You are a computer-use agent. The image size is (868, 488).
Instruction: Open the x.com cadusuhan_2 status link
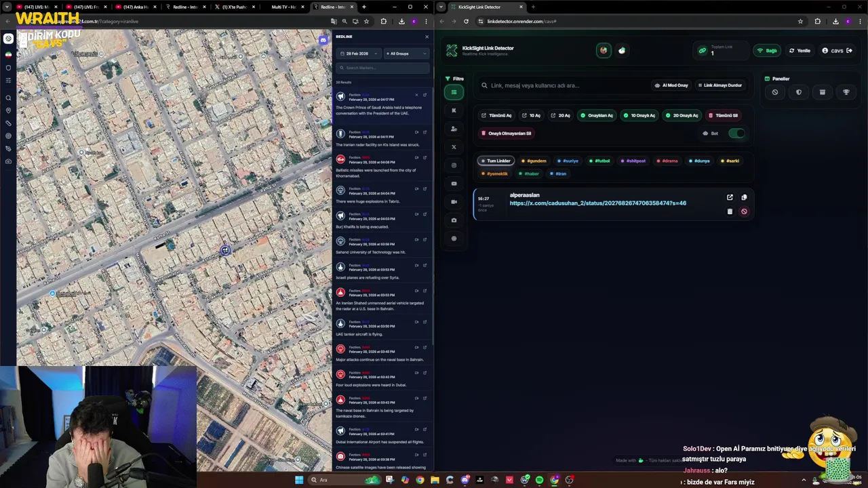pos(597,203)
